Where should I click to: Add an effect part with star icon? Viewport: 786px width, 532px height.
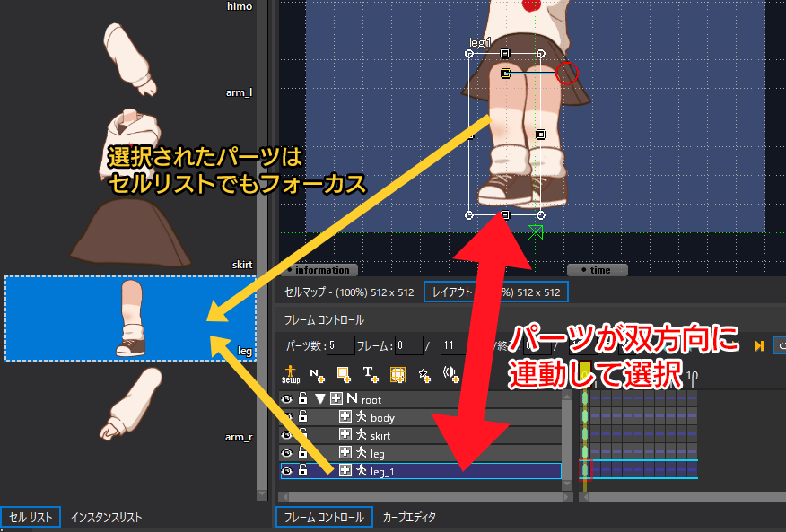point(424,375)
